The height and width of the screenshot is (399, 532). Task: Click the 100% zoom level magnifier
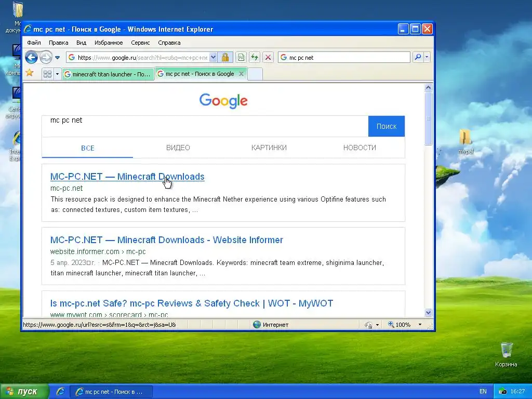tap(391, 324)
